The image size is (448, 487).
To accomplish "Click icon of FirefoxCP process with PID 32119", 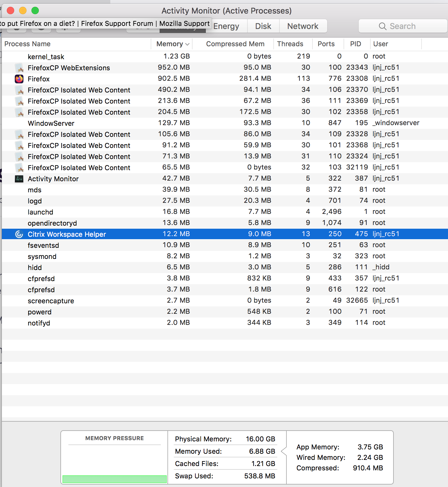I will pyautogui.click(x=19, y=168).
